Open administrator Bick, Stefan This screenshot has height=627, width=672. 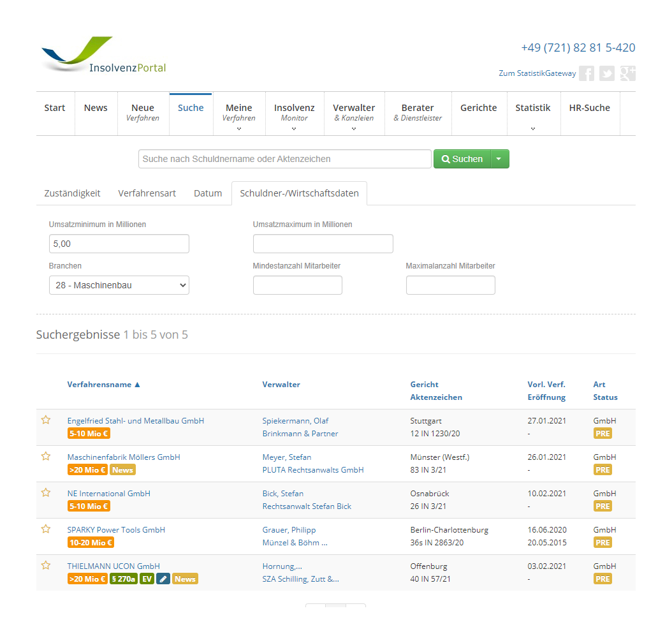pos(283,494)
